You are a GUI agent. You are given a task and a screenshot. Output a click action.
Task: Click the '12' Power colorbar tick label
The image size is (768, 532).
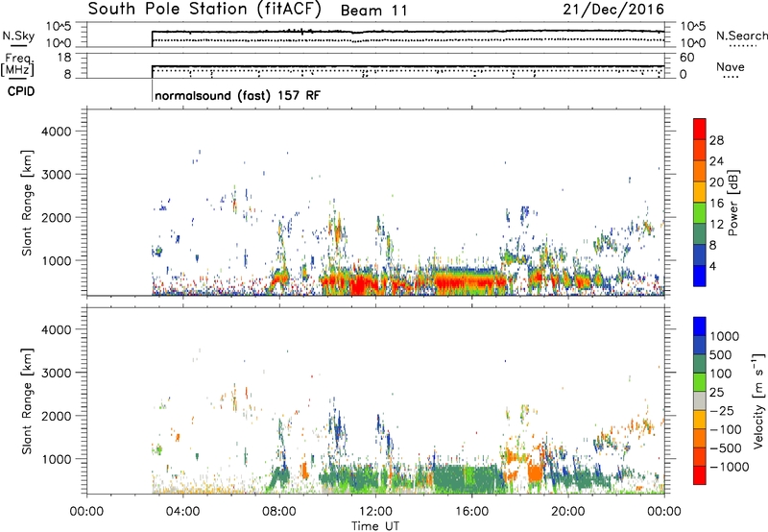(x=716, y=225)
